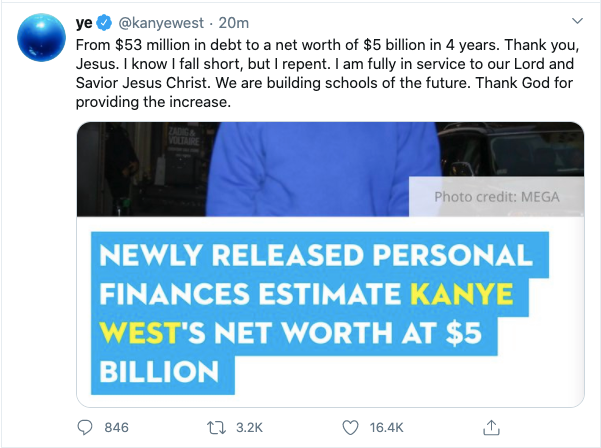Click the reply speech bubble icon

click(85, 427)
